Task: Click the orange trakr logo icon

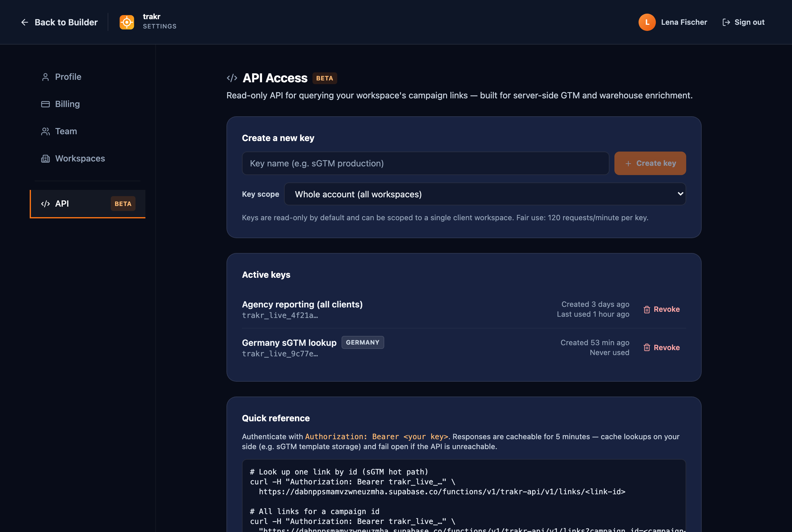Action: [127, 22]
